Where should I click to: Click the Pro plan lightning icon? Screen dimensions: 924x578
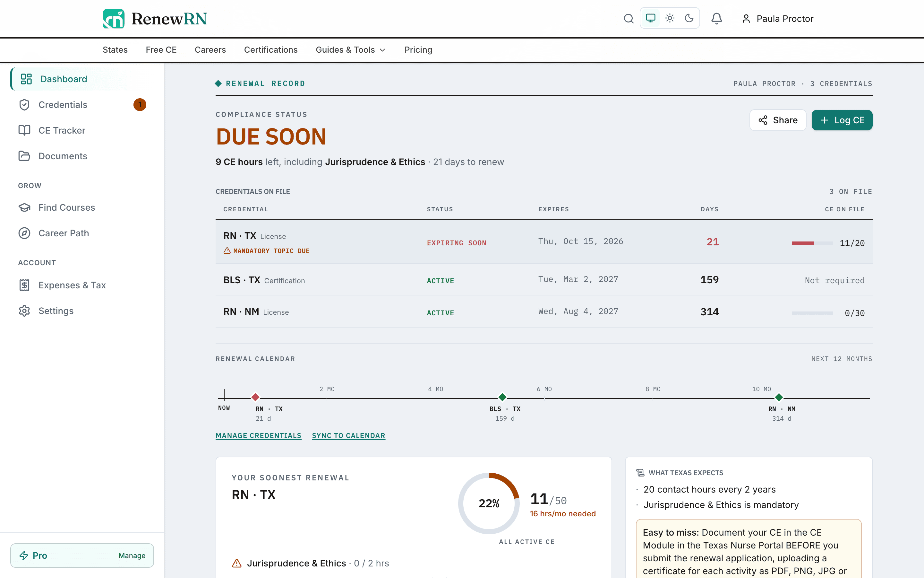24,556
